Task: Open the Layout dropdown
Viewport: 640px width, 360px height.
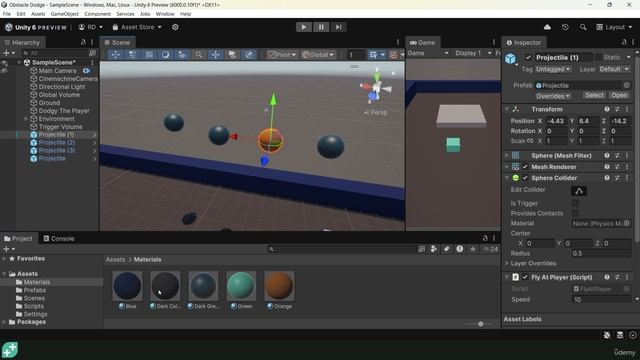Action: point(614,27)
